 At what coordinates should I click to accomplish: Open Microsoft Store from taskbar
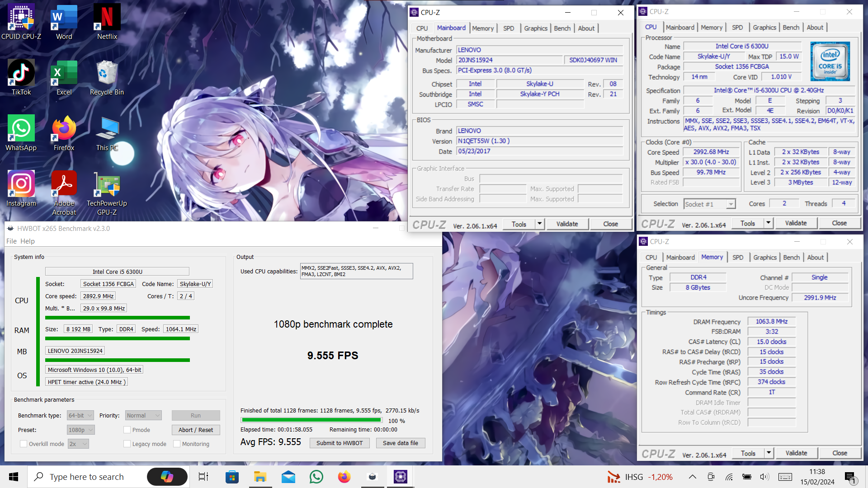tap(232, 477)
